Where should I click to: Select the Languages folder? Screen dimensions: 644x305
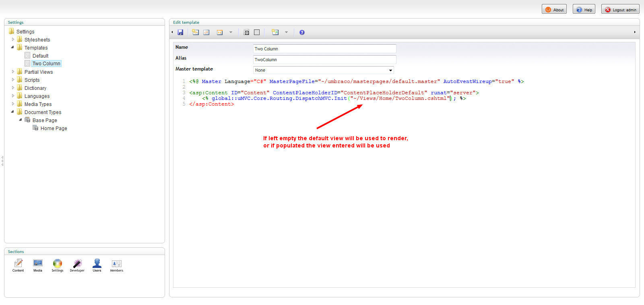[37, 96]
